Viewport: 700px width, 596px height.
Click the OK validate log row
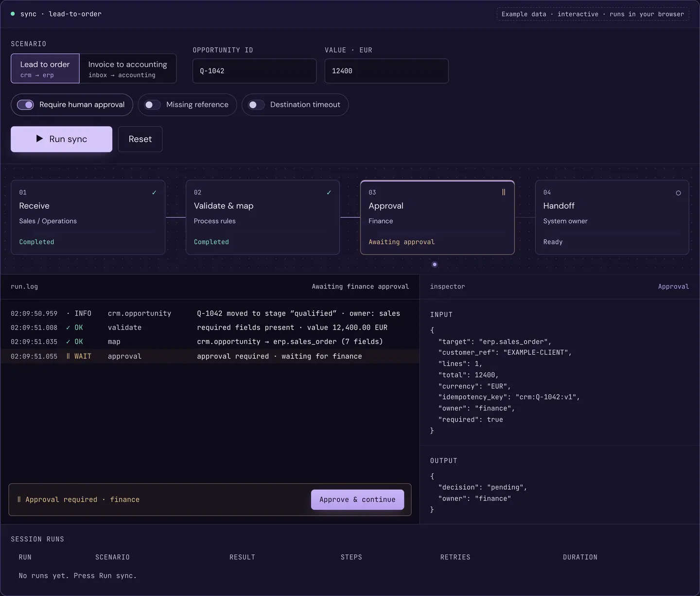[x=210, y=328]
